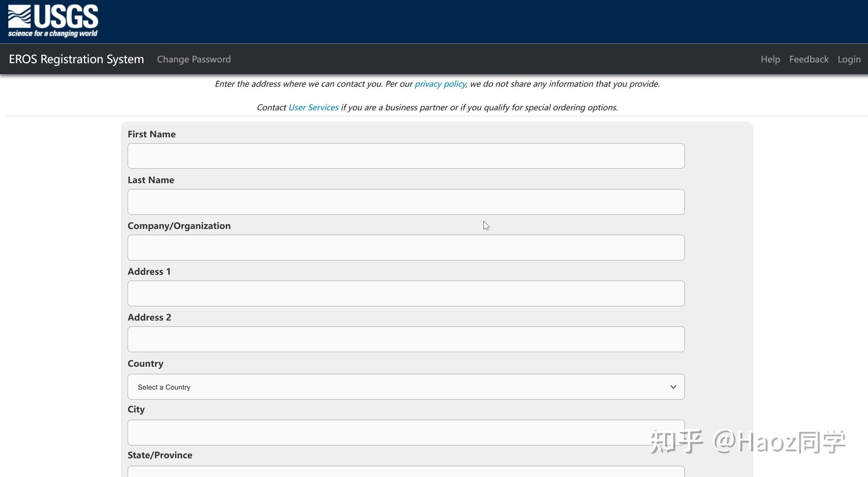
Task: Open the Help menu link
Action: (770, 59)
